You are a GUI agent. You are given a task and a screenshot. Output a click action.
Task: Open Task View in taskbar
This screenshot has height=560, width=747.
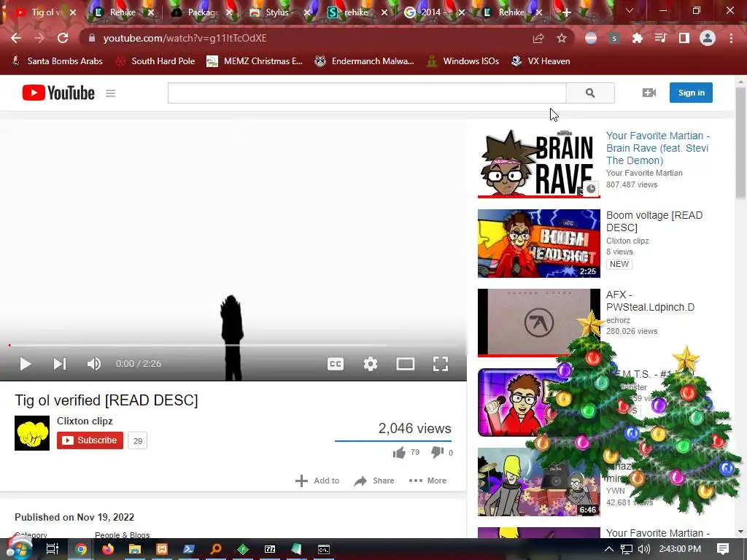point(52,549)
